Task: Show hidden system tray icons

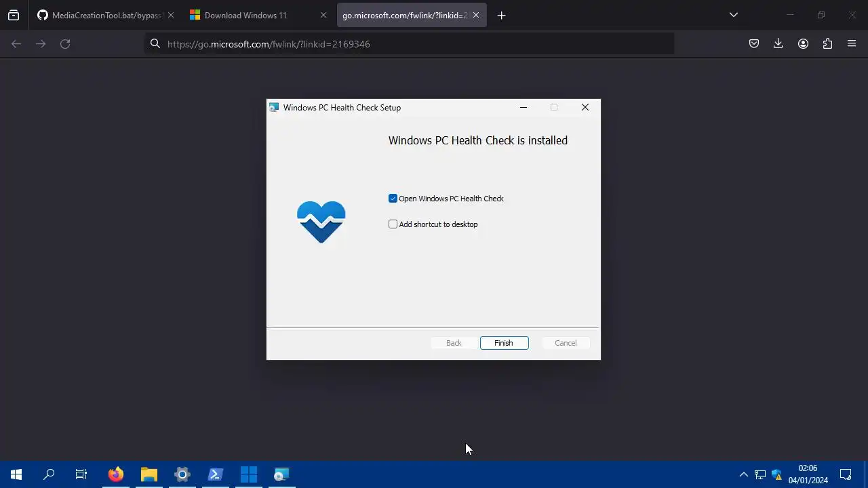Action: [x=743, y=474]
